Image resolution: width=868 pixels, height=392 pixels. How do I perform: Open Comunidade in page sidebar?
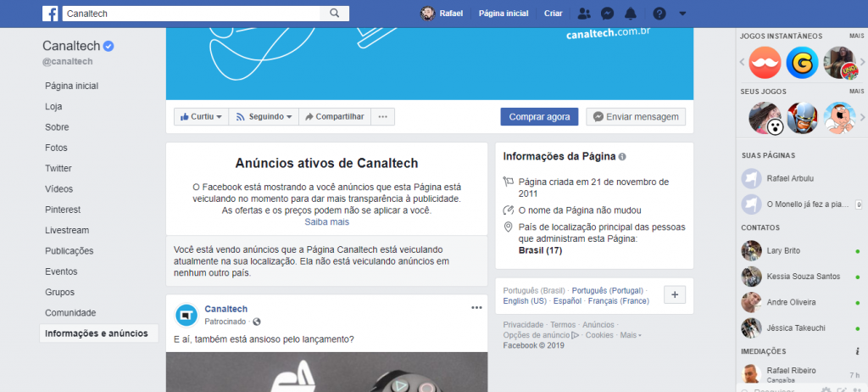(x=70, y=313)
